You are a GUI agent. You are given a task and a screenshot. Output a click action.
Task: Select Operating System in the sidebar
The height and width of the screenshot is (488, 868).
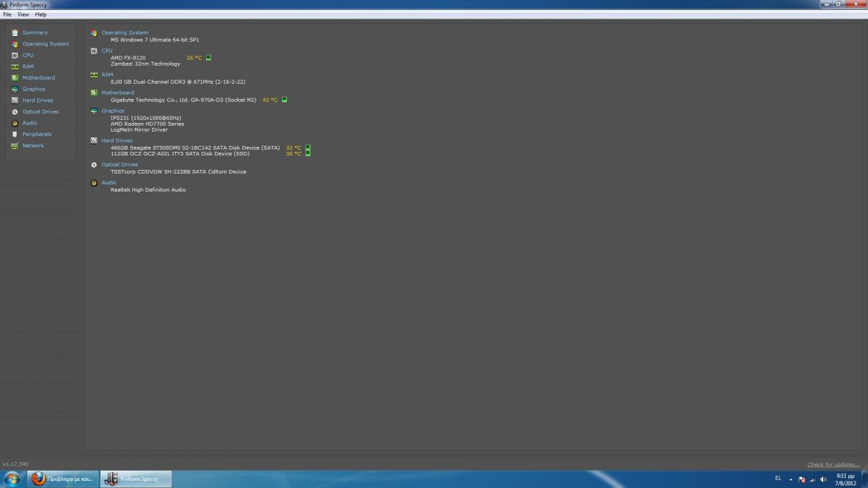point(46,44)
